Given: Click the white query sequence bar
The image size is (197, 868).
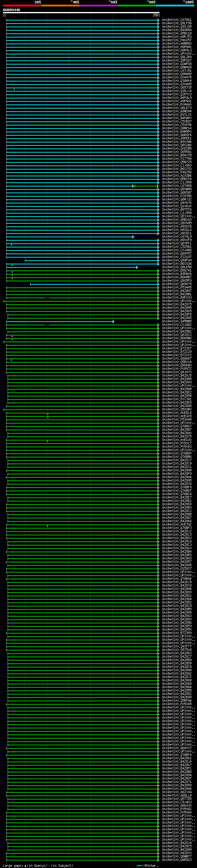Looking at the screenshot, I should (81, 13).
